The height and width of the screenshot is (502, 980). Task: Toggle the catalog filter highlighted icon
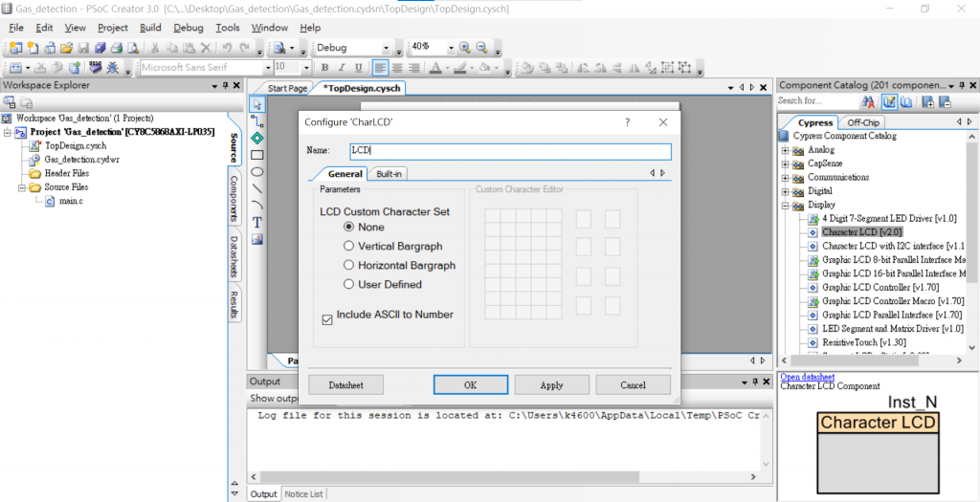pos(889,101)
